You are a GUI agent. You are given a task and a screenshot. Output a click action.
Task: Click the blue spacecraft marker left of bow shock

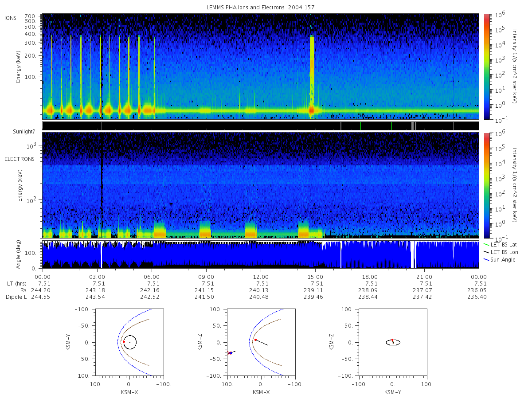pyautogui.click(x=231, y=353)
